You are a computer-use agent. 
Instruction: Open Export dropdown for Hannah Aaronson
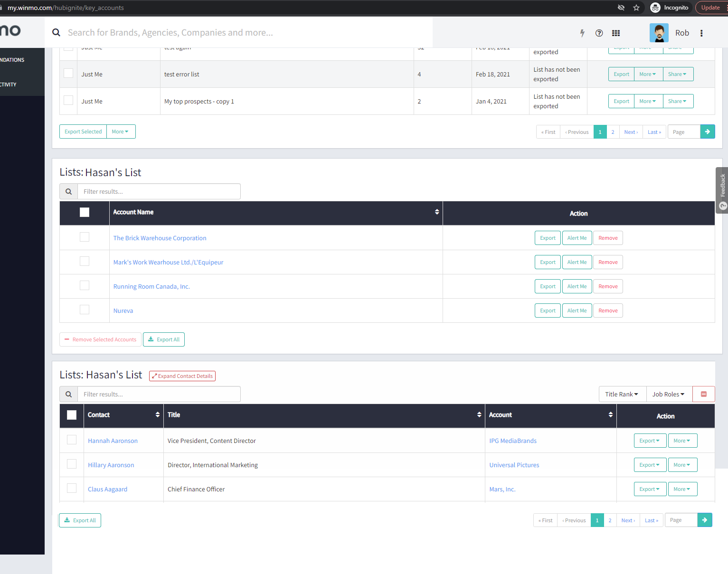(650, 441)
